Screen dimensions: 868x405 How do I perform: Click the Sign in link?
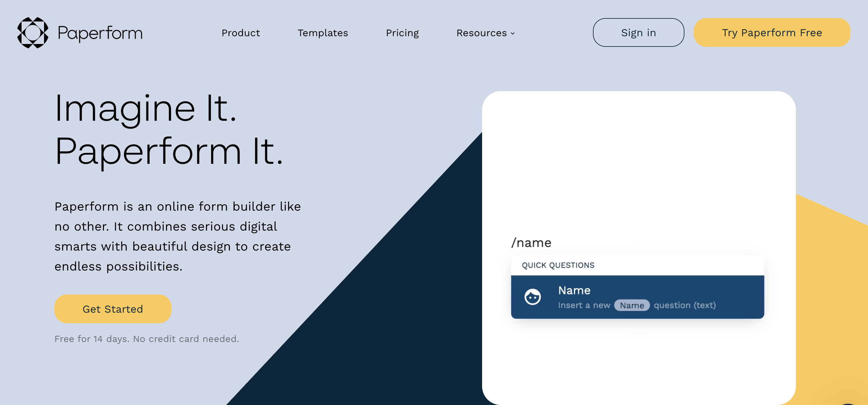coord(637,32)
